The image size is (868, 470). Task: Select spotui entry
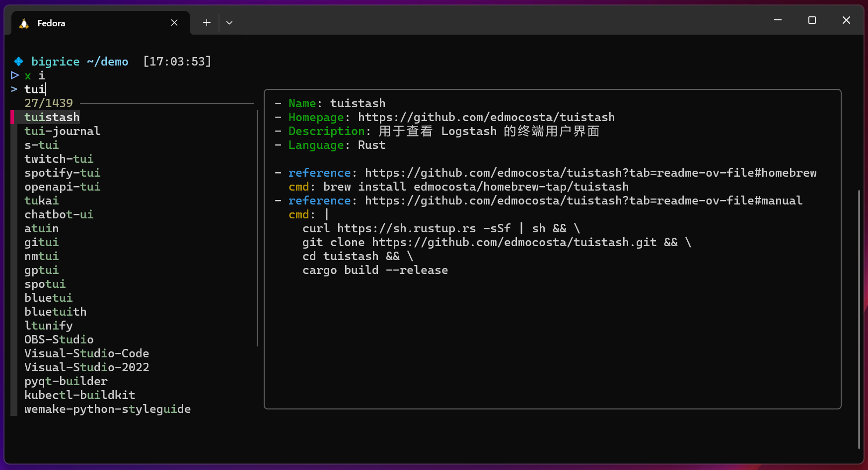click(x=45, y=284)
